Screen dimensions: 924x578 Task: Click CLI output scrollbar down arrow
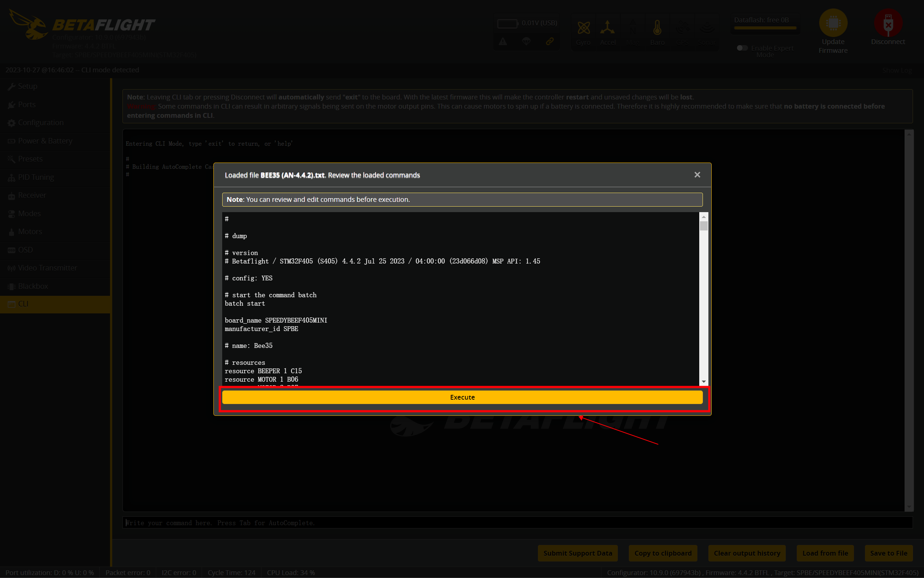[x=909, y=506]
